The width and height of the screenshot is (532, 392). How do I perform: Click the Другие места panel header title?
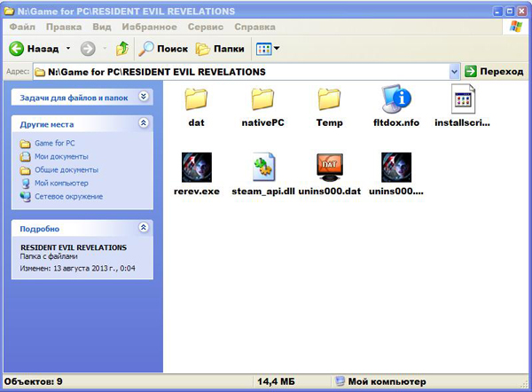[47, 124]
